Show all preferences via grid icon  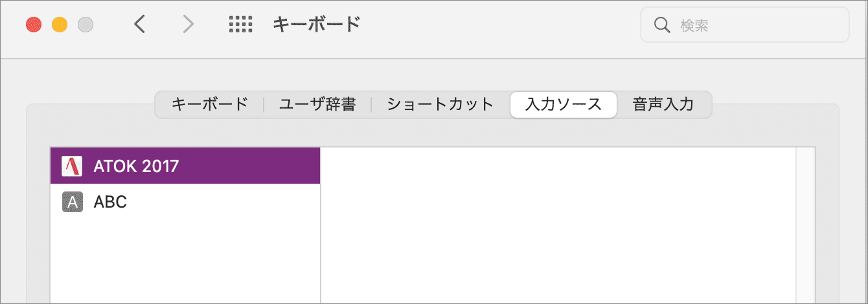240,25
